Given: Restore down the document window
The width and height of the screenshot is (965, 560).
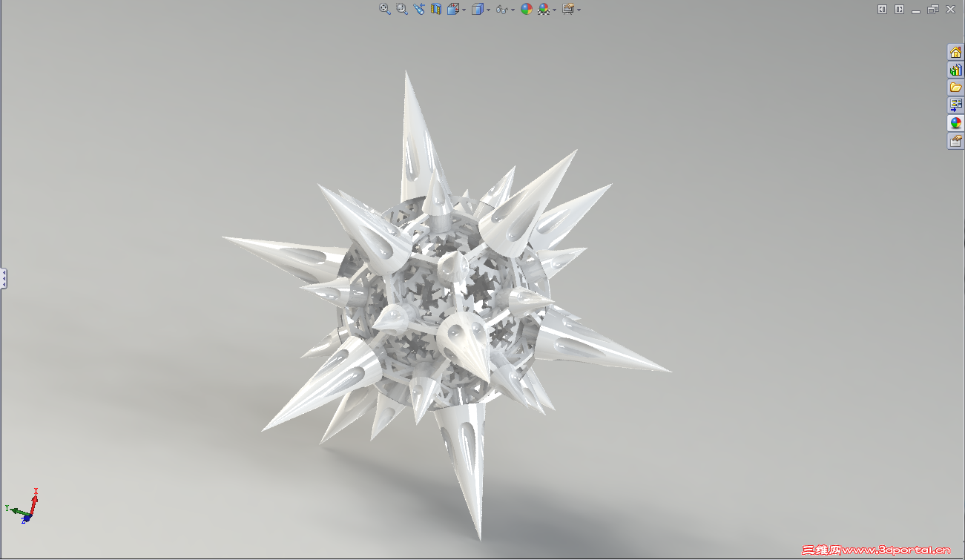Looking at the screenshot, I should pos(933,9).
